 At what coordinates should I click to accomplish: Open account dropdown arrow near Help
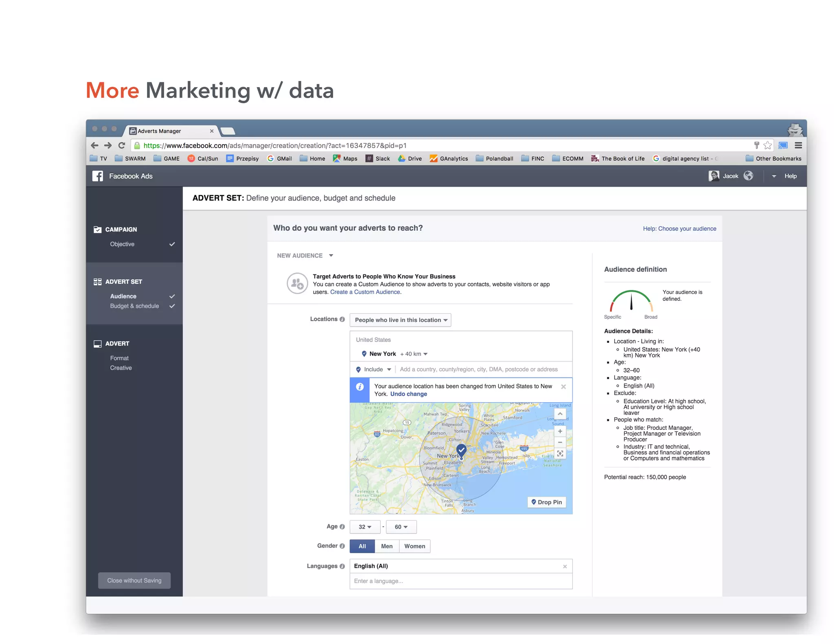[774, 176]
